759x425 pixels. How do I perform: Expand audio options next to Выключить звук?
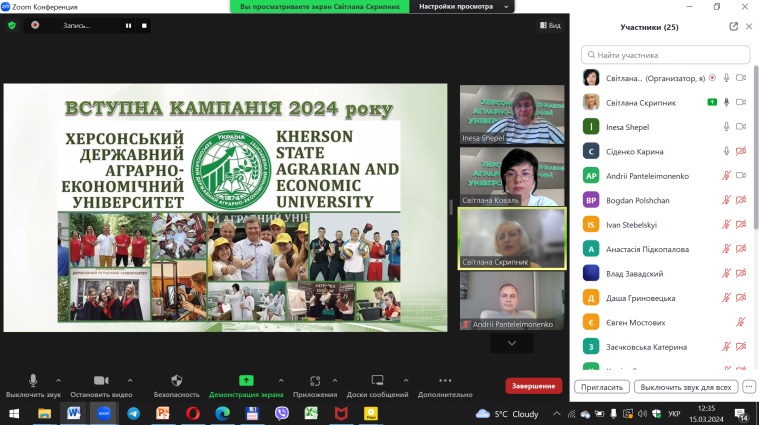59,380
